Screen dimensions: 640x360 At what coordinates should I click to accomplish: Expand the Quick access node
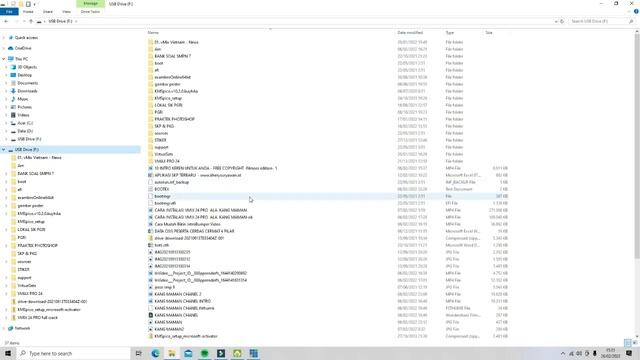point(4,38)
